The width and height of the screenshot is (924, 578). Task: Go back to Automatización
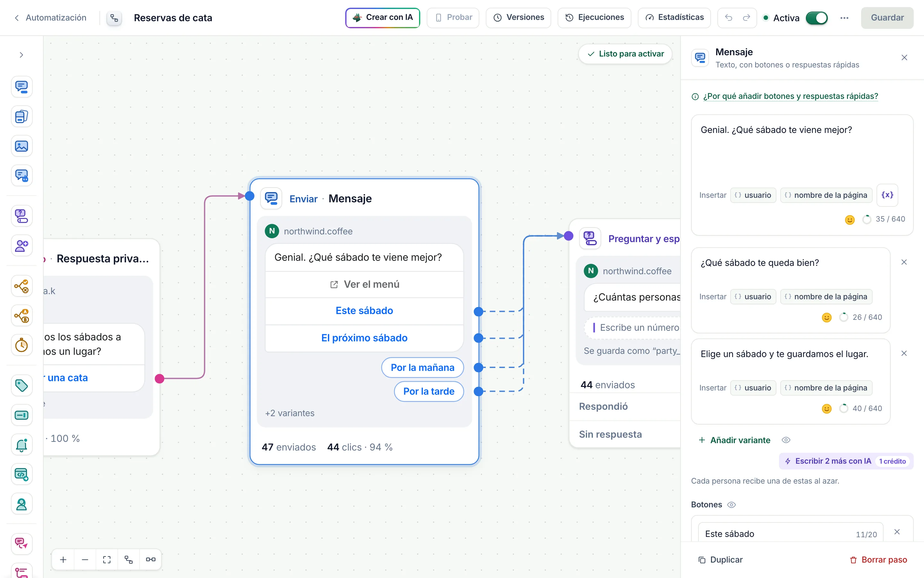click(x=50, y=18)
